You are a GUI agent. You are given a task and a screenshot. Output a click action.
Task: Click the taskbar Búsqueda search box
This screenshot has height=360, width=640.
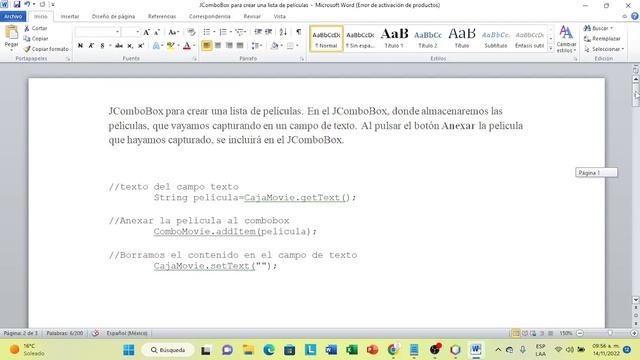(168, 350)
